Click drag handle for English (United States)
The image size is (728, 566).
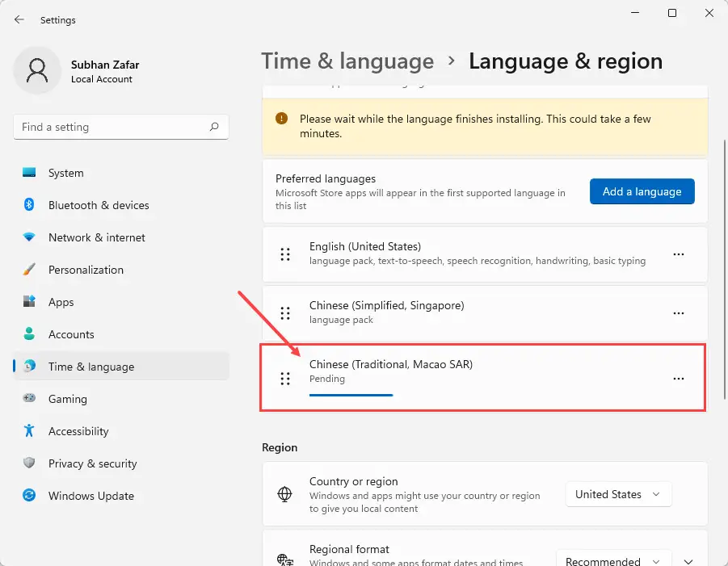click(x=285, y=254)
